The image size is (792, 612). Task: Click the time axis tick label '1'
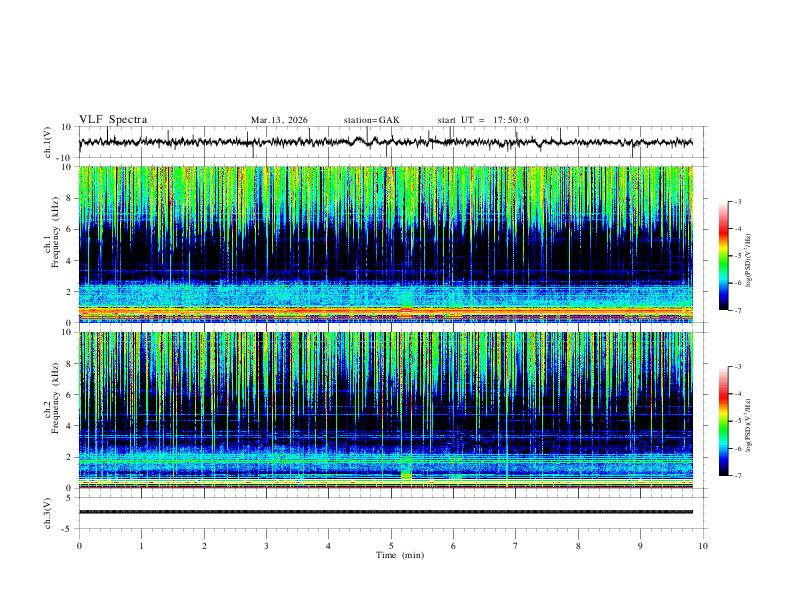141,546
